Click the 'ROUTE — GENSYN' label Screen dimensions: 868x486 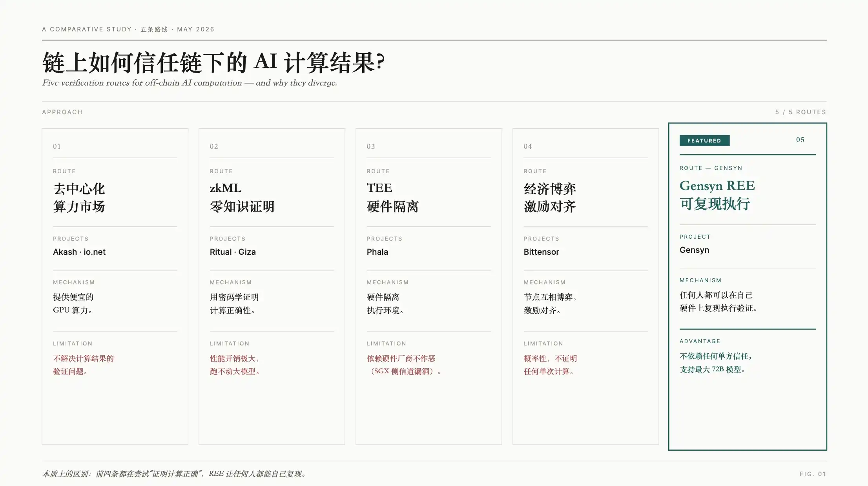pyautogui.click(x=711, y=168)
